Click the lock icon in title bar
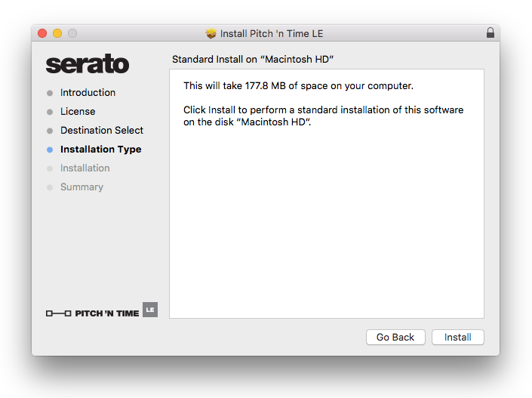Viewport: 532px width, 398px height. tap(490, 33)
